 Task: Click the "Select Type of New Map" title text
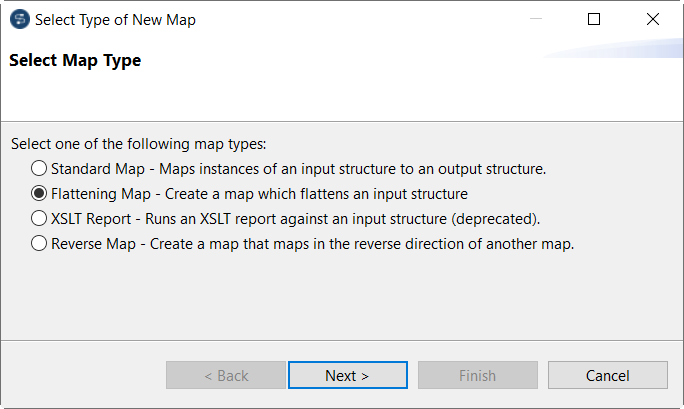click(115, 20)
